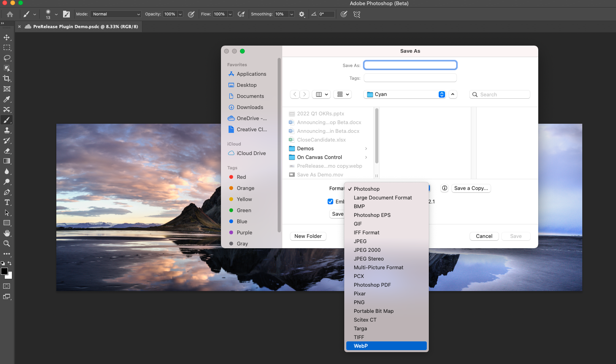Switch to the PreRelease Plugin Demo document tab
This screenshot has width=616, height=364.
(x=79, y=27)
